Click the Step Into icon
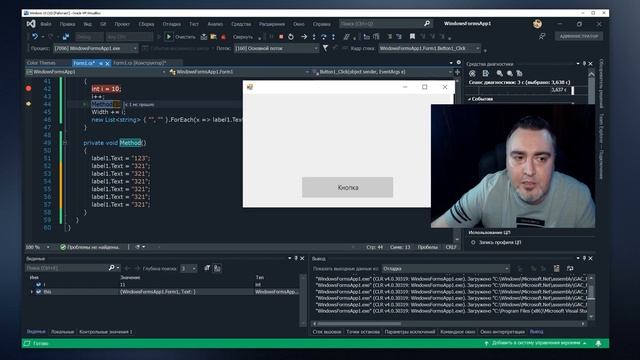The image size is (640, 360). pos(314,37)
